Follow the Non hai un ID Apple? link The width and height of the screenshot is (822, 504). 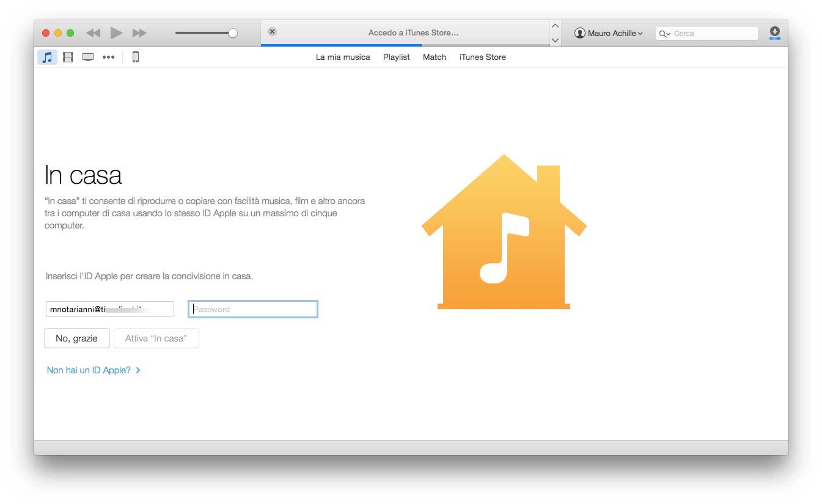[x=94, y=370]
